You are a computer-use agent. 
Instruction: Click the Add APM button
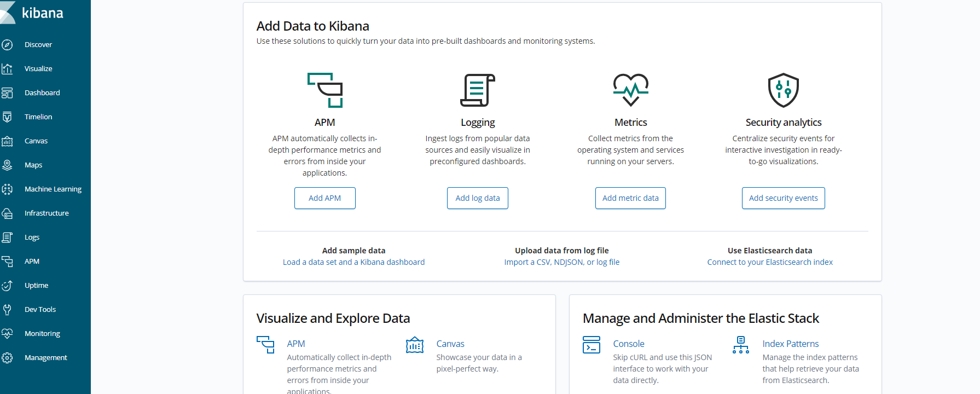click(x=325, y=198)
